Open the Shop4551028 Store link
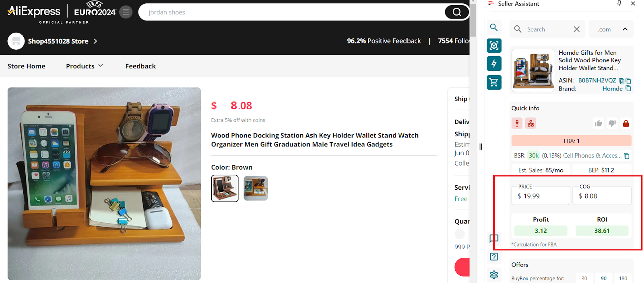The image size is (644, 283). [58, 41]
